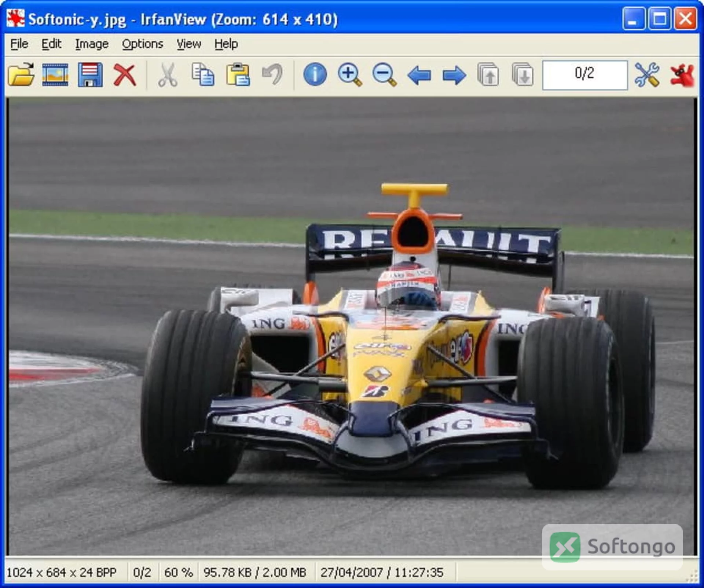Screen dimensions: 704x588
Task: Click the Cut scissors icon
Action: [168, 75]
